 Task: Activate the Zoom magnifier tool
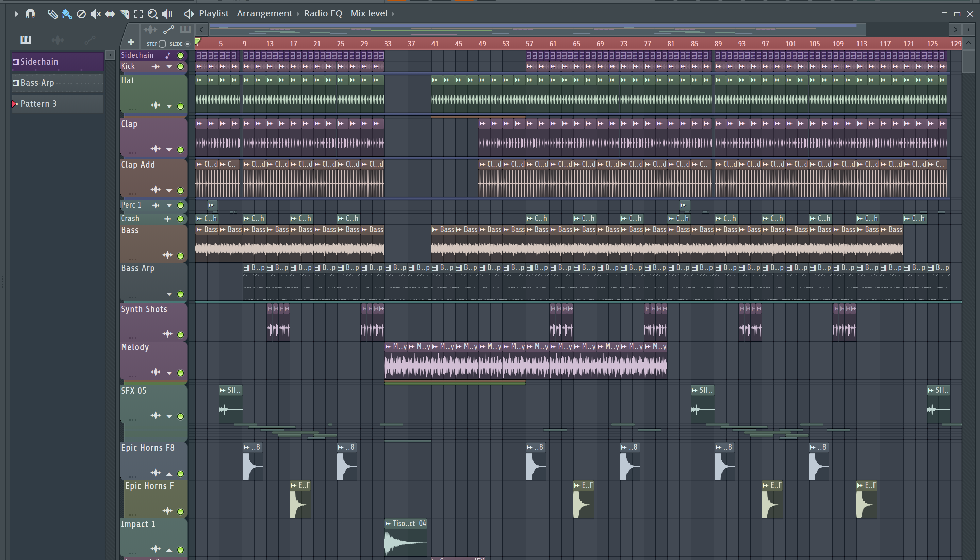pos(153,14)
